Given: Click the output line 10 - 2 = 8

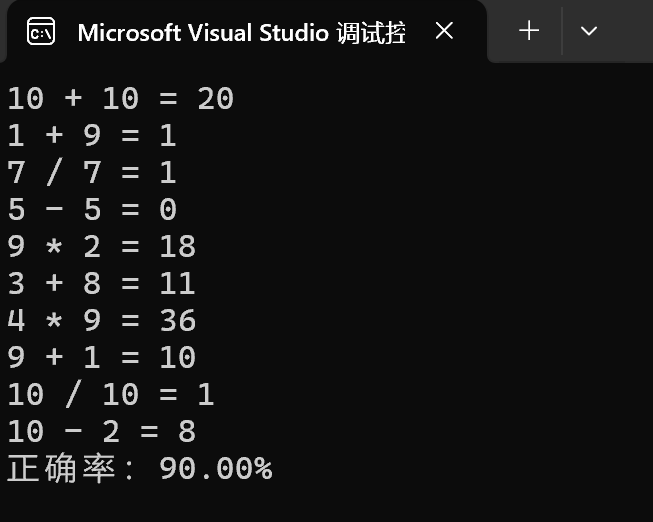Looking at the screenshot, I should 101,431.
